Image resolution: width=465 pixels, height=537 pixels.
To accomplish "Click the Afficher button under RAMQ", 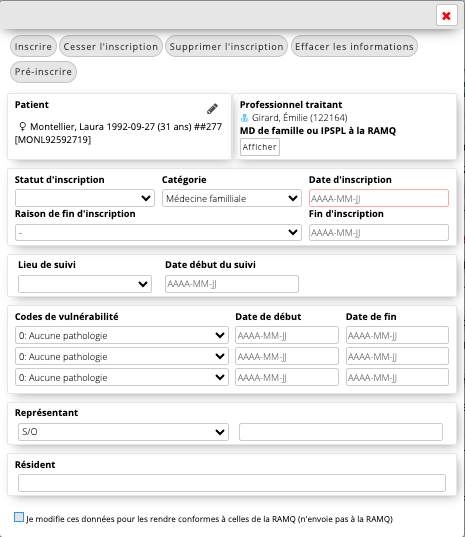I will [x=260, y=147].
